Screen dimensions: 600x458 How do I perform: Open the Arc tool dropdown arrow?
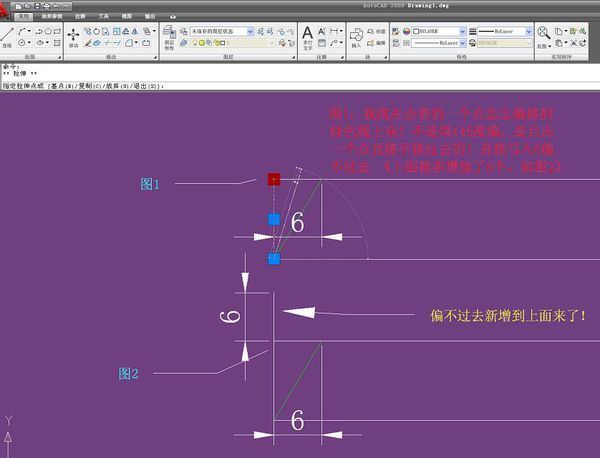(29, 31)
